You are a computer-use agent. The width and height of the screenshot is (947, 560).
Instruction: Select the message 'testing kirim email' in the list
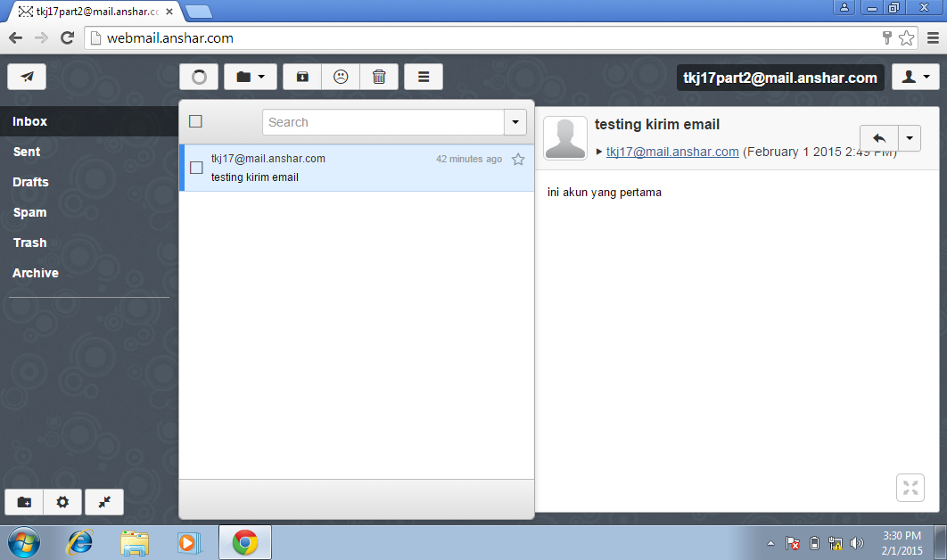coord(358,168)
